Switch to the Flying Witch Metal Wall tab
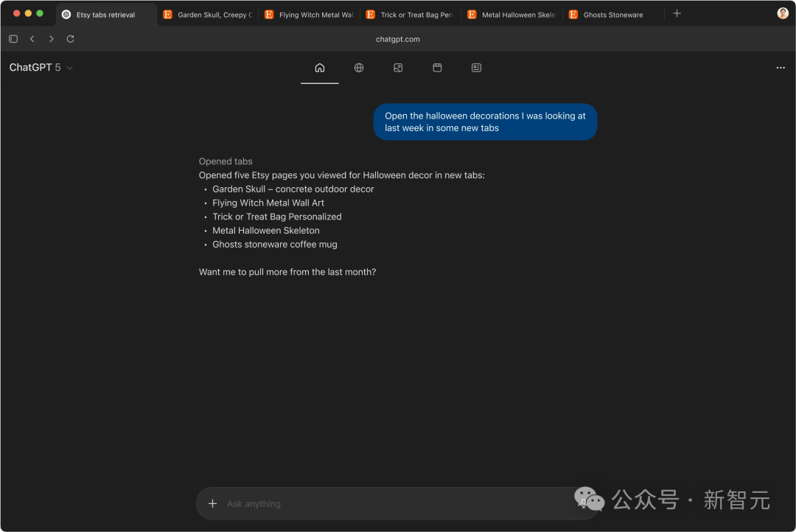Viewport: 796px width, 532px height. point(312,13)
